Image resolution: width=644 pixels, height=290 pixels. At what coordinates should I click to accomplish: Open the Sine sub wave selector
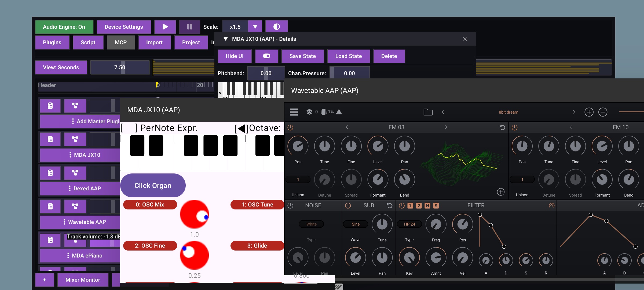click(x=356, y=224)
